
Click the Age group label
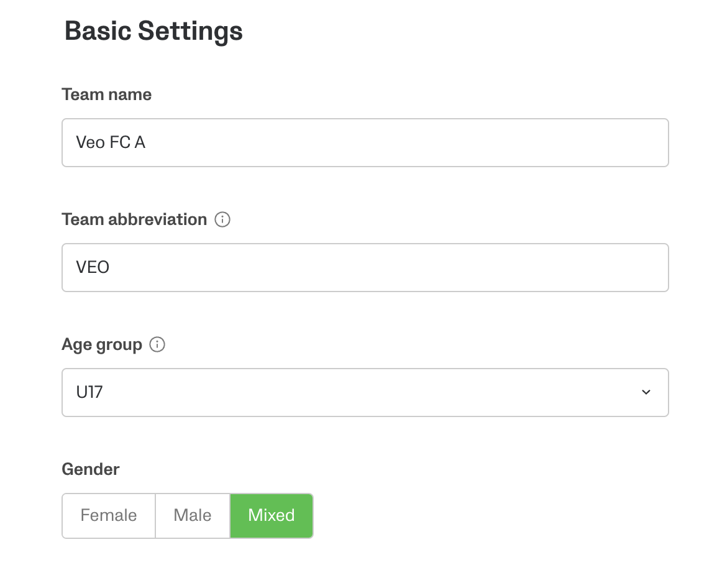(x=102, y=344)
